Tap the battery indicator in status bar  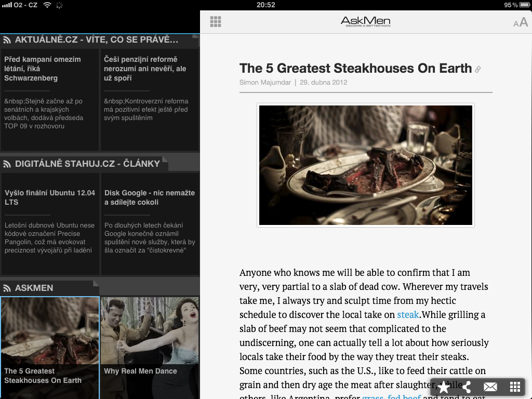525,5
